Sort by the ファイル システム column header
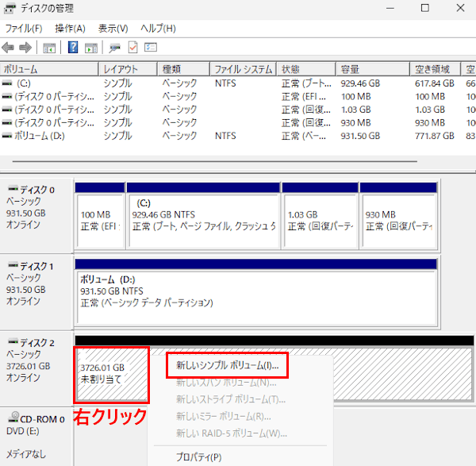Screen dimensions: 476x466 244,69
